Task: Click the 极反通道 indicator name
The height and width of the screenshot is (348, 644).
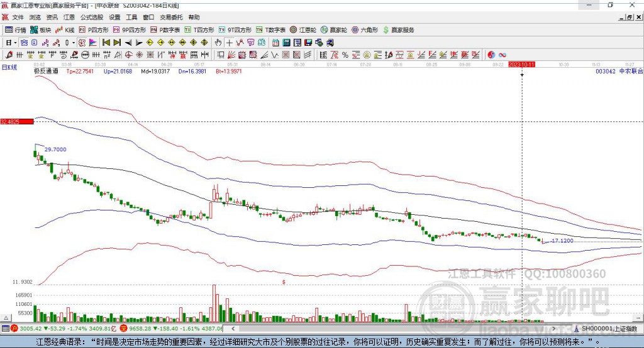Action: (46, 71)
